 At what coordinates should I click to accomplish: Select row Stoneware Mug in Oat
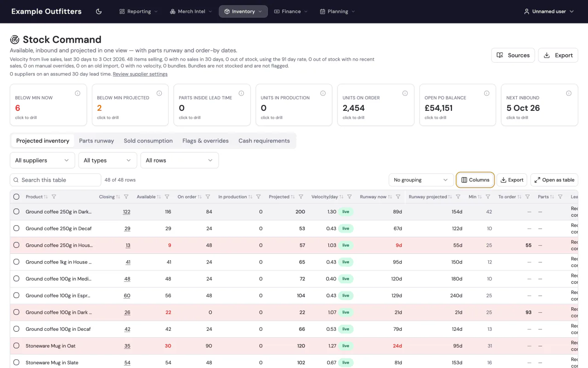tap(17, 345)
